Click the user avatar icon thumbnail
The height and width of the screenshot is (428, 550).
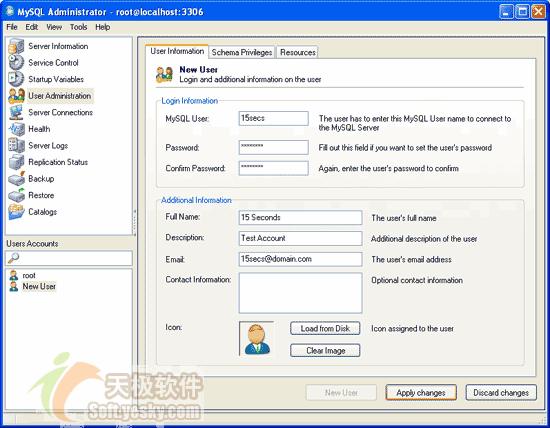coord(257,339)
